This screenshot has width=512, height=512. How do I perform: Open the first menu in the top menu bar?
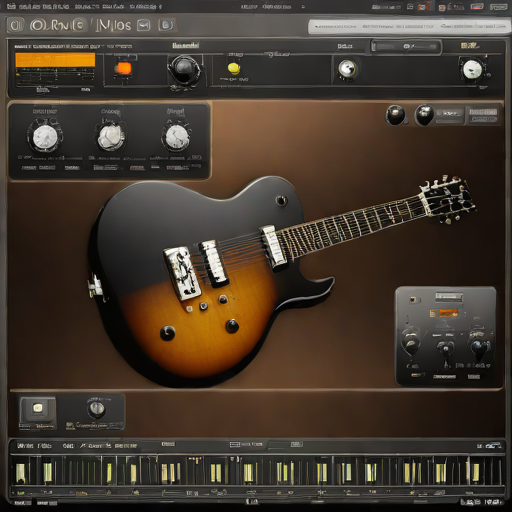pyautogui.click(x=11, y=6)
